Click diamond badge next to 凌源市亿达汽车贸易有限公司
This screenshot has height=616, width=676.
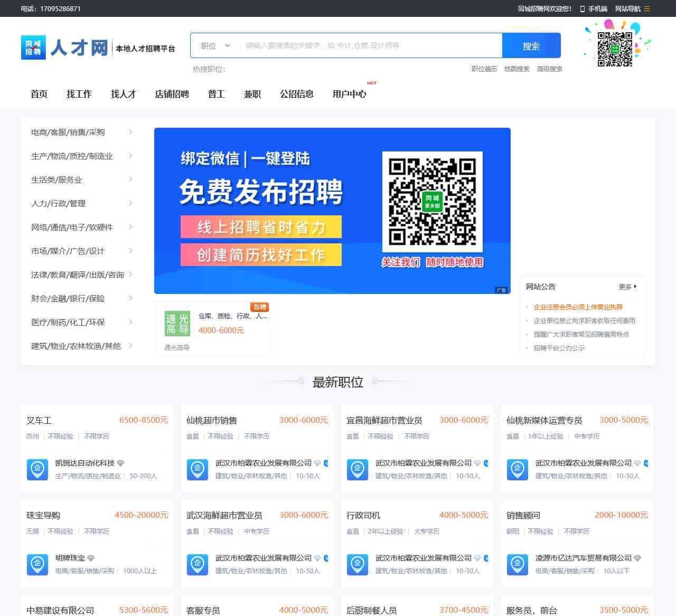pyautogui.click(x=637, y=558)
